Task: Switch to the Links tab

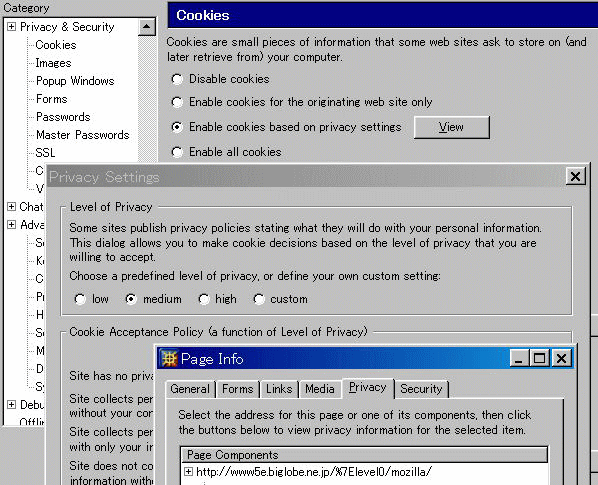Action: [279, 389]
